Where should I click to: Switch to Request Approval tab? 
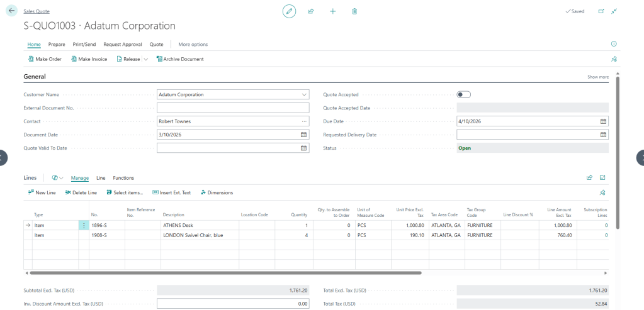click(124, 45)
